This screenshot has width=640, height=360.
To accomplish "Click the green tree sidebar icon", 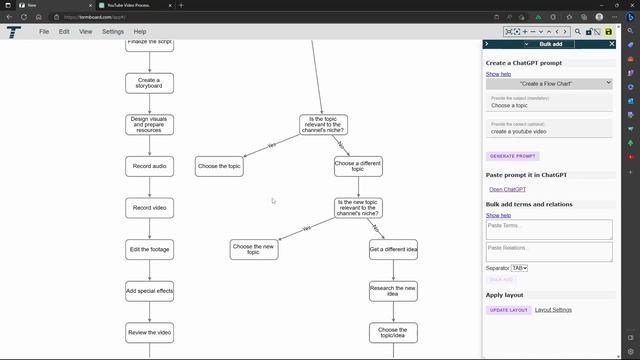I will pos(631,143).
